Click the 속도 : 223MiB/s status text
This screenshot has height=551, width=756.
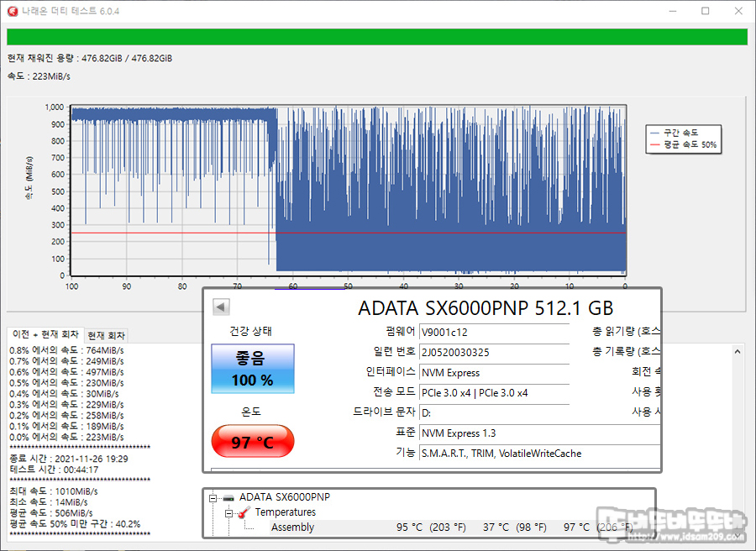39,76
